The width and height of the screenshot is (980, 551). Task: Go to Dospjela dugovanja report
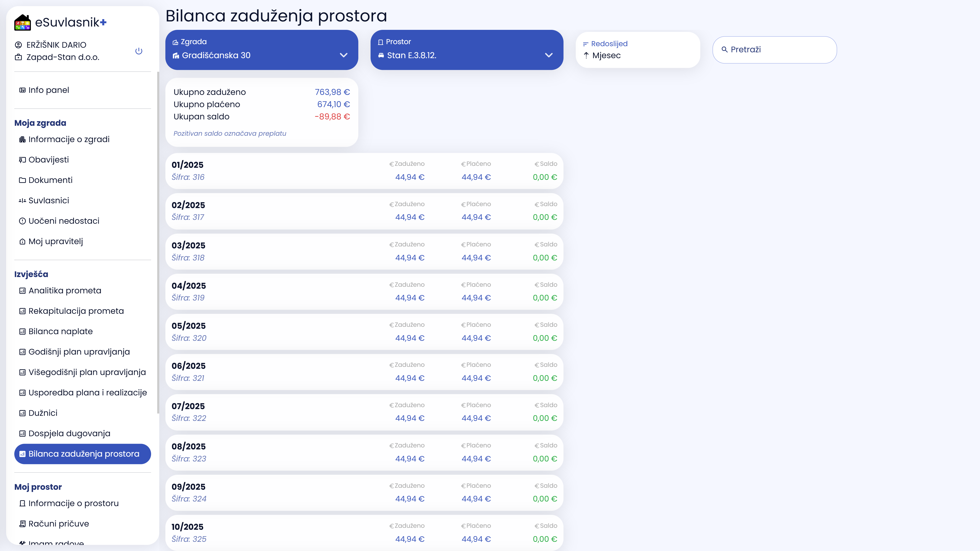click(x=82, y=433)
